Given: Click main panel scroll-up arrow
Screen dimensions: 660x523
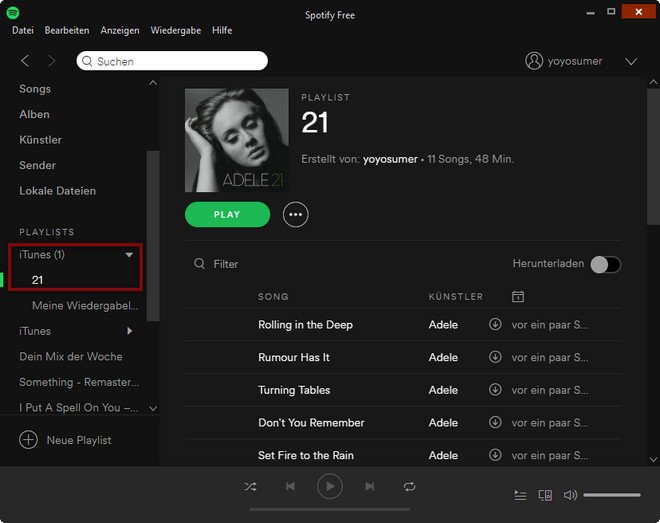Looking at the screenshot, I should click(653, 82).
